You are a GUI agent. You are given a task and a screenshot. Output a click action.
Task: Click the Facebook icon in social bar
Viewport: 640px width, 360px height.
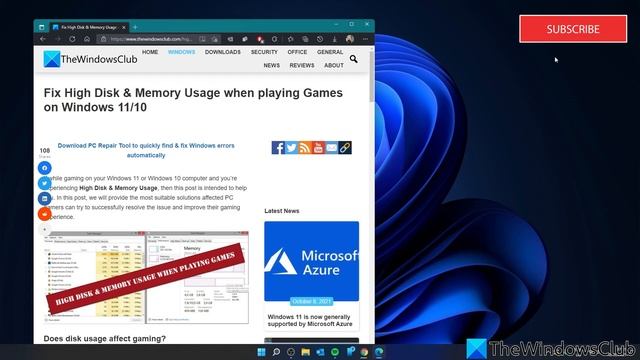[278, 148]
